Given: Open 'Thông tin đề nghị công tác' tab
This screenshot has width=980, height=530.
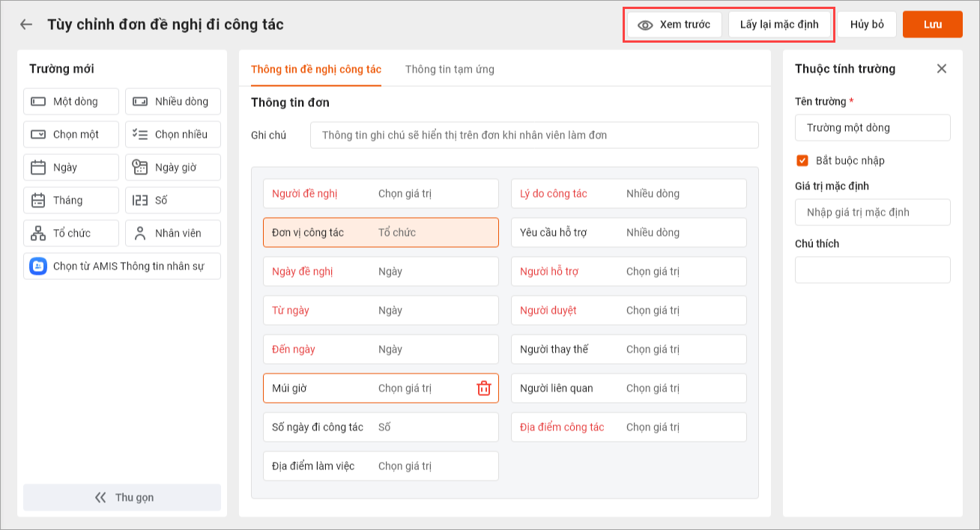Looking at the screenshot, I should 316,70.
